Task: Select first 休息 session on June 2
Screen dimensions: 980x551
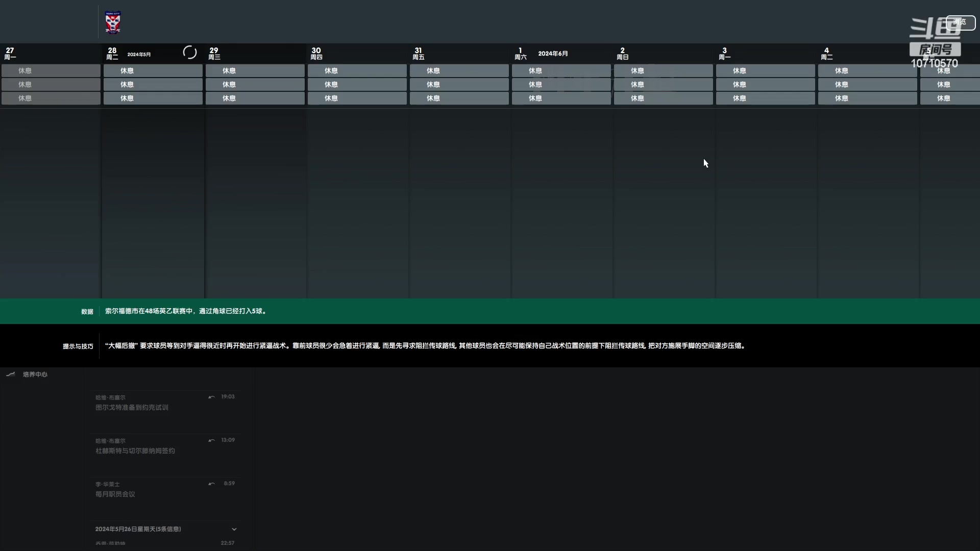Action: (663, 71)
